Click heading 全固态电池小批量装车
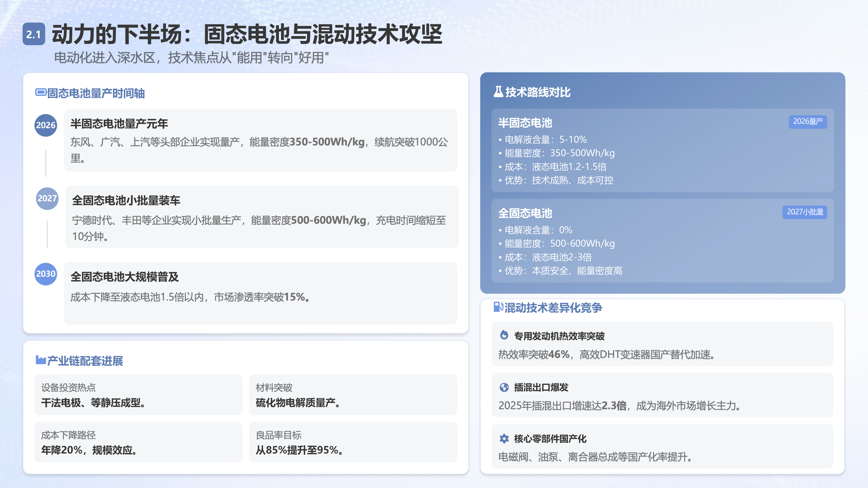Screen dimensions: 868x488 pos(126,200)
